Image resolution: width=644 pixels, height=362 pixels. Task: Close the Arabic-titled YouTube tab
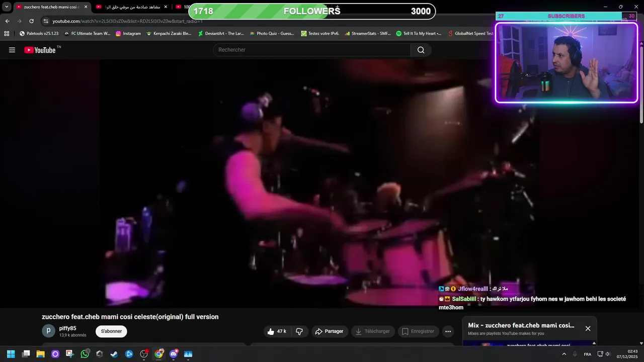[x=166, y=7]
